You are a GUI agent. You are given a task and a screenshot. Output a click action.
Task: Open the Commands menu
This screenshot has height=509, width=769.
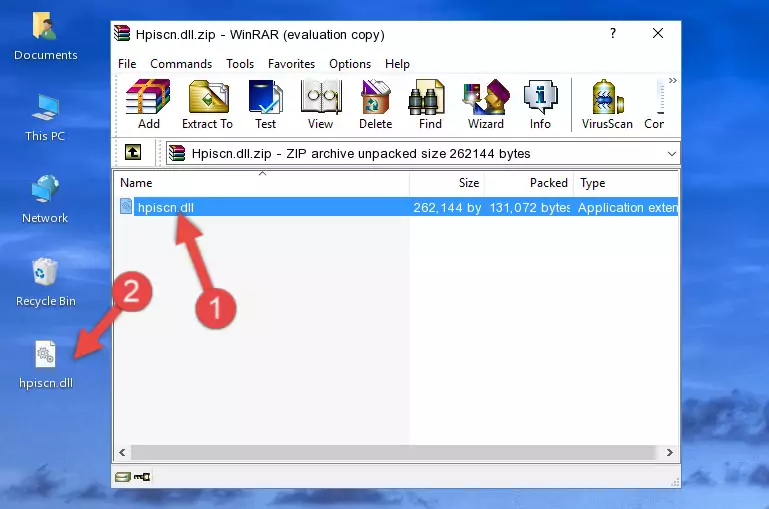click(x=181, y=64)
